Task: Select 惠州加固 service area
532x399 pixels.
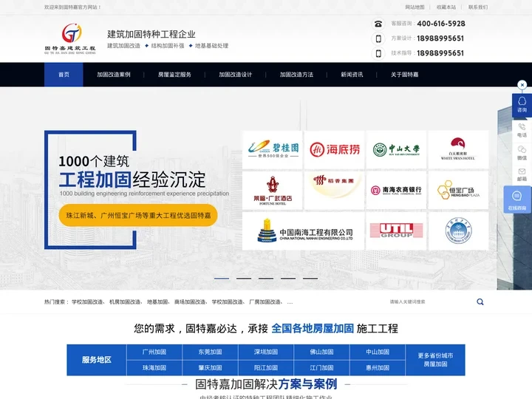Action: 378,368
